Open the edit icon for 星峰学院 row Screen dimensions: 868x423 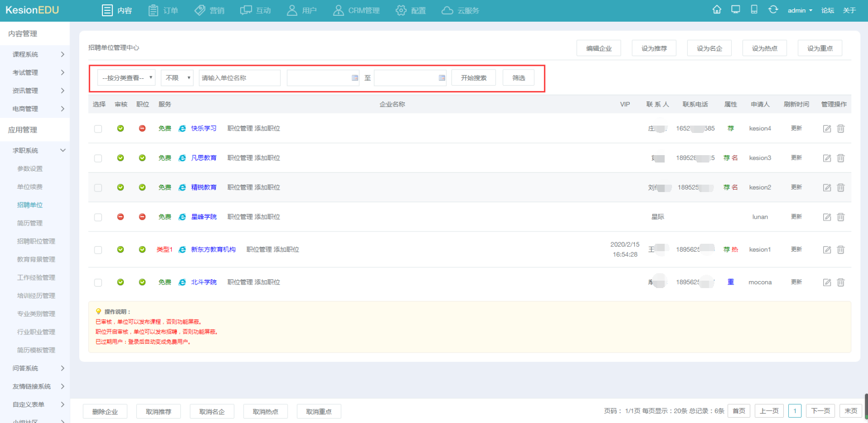pyautogui.click(x=827, y=217)
